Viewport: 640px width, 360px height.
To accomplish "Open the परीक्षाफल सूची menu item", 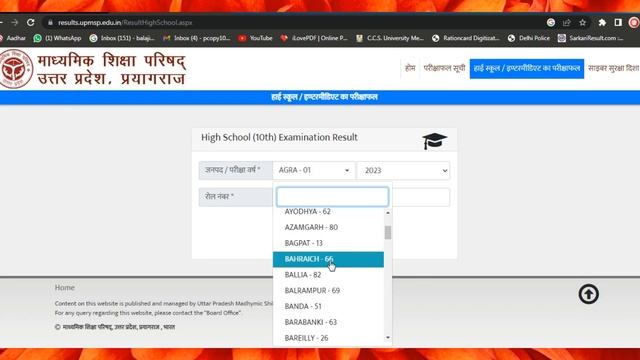I will tap(444, 68).
